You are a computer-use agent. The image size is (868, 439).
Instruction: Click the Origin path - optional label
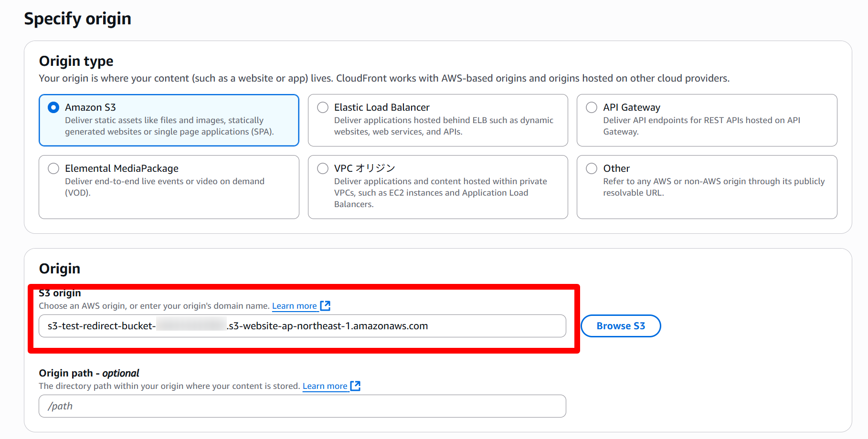(89, 373)
